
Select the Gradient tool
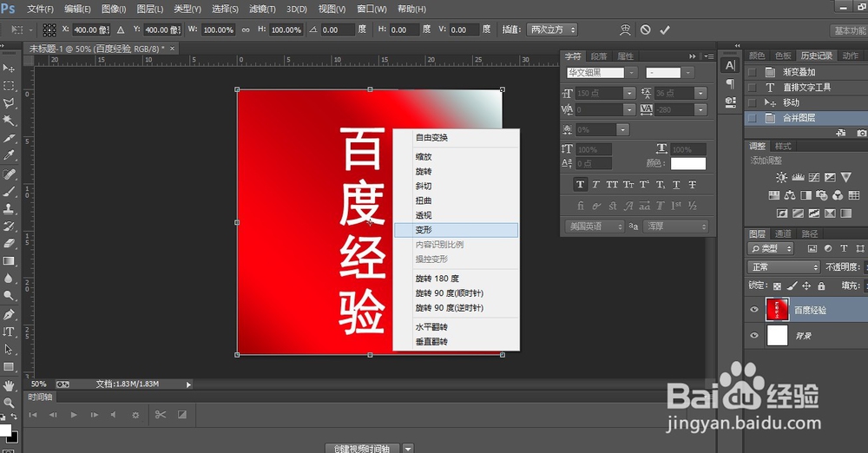(x=9, y=261)
